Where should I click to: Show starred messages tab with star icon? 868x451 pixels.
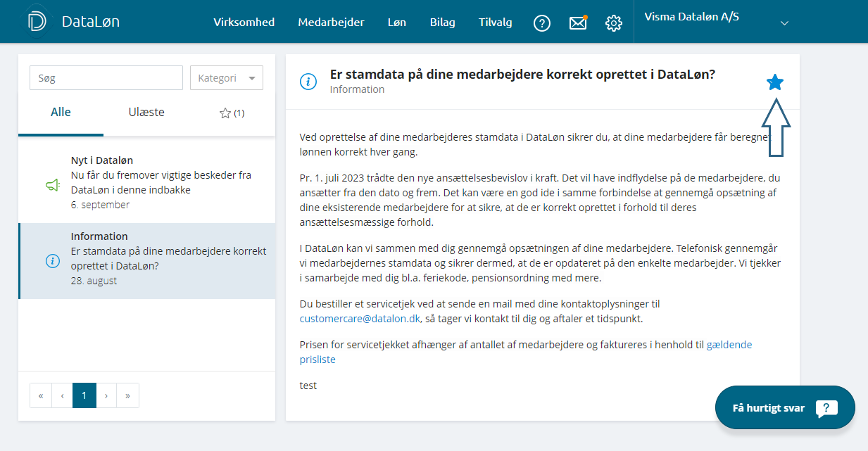pyautogui.click(x=232, y=113)
